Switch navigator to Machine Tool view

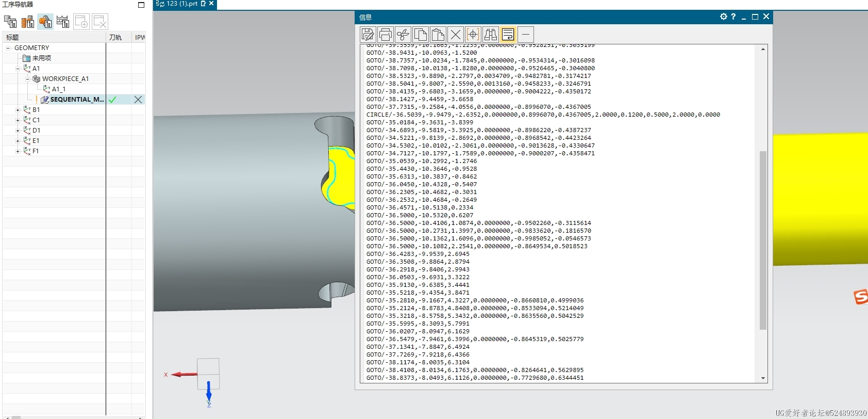[28, 22]
